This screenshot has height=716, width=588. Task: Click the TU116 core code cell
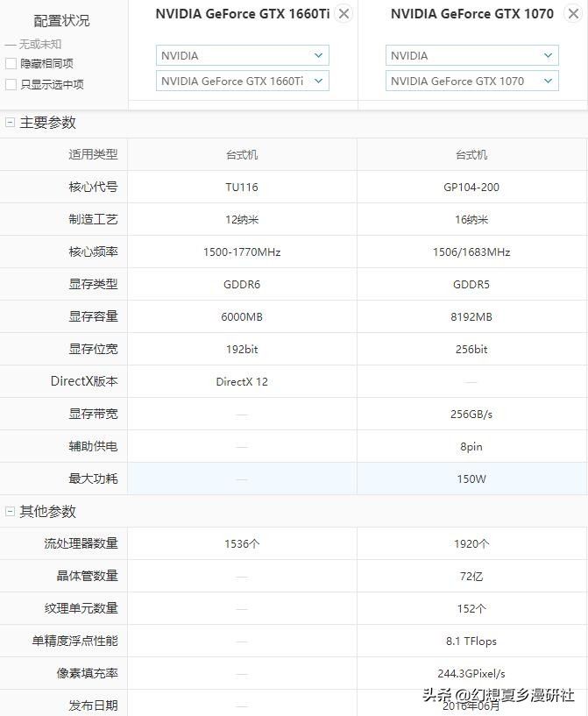(242, 188)
